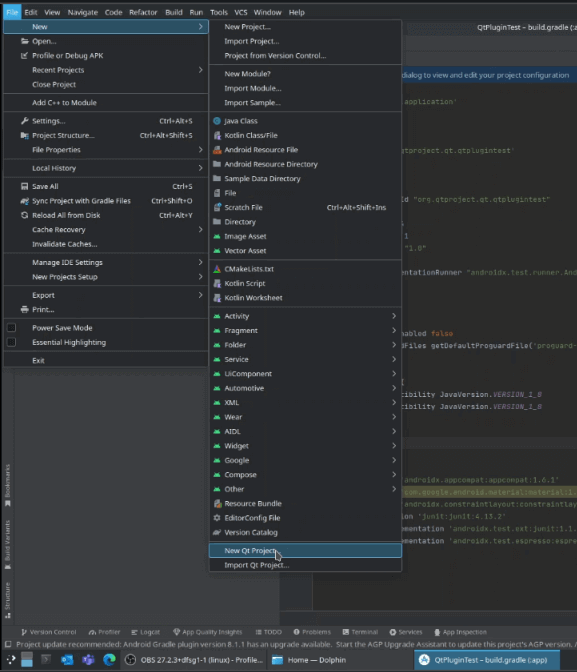Click the Settings wrench icon
Screen dimensions: 577x672
click(x=24, y=121)
